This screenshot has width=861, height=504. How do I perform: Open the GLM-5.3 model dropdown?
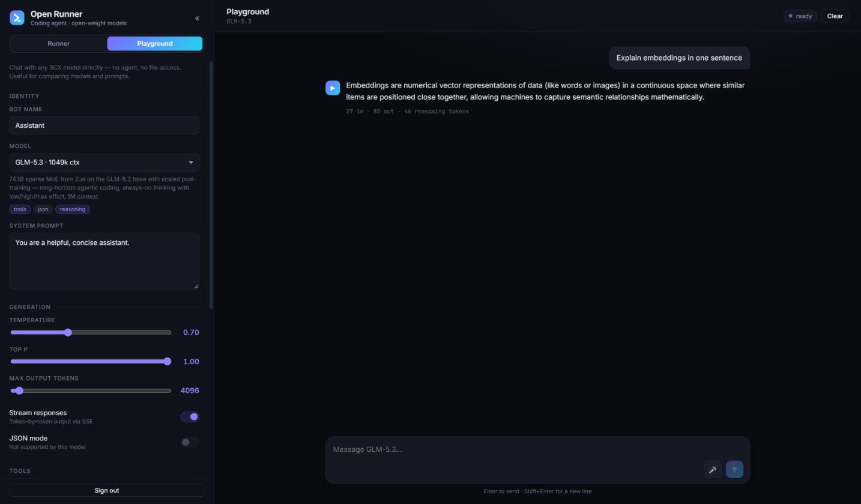pos(104,163)
